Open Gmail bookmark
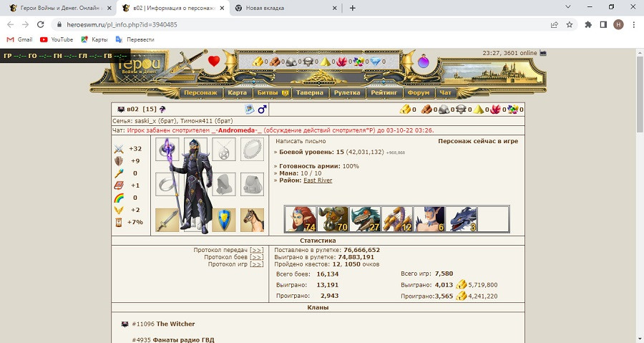 pos(20,39)
